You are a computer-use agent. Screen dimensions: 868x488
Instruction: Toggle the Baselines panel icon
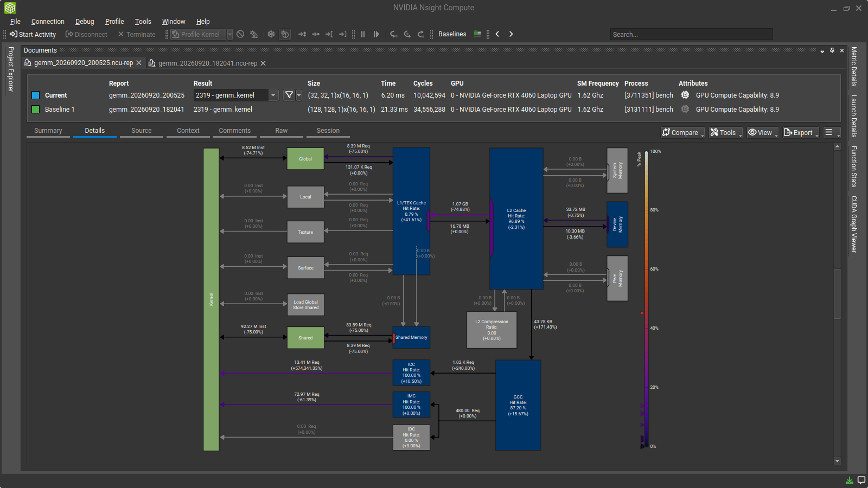477,34
